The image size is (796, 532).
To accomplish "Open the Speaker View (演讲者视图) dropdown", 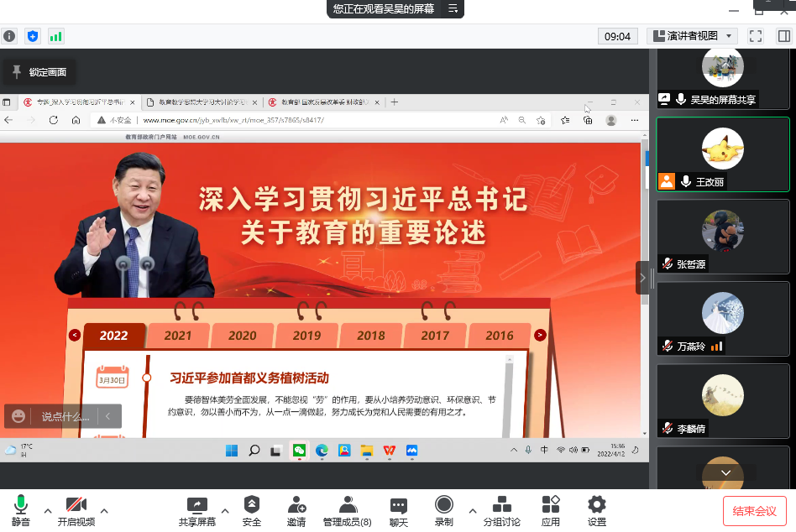I will point(692,36).
